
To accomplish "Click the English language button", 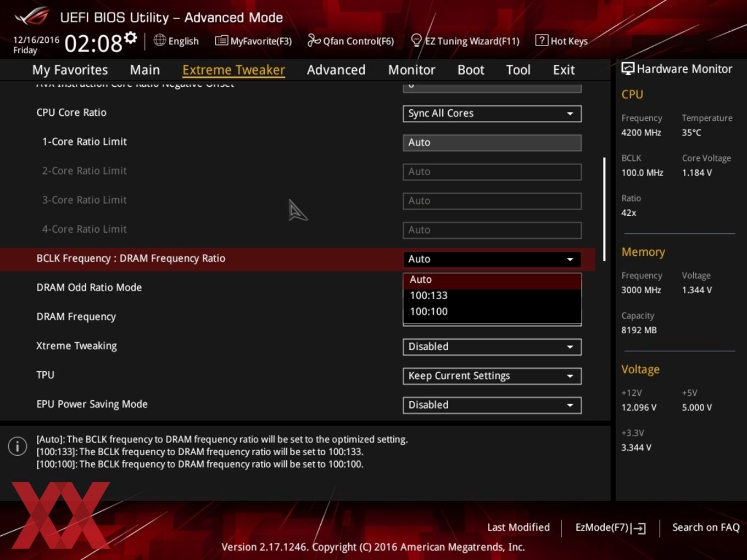I will pyautogui.click(x=176, y=41).
